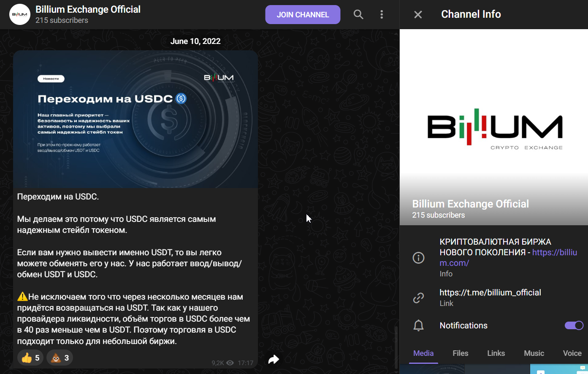The width and height of the screenshot is (588, 374).
Task: Click the poop reaction count 3
Action: (x=67, y=358)
